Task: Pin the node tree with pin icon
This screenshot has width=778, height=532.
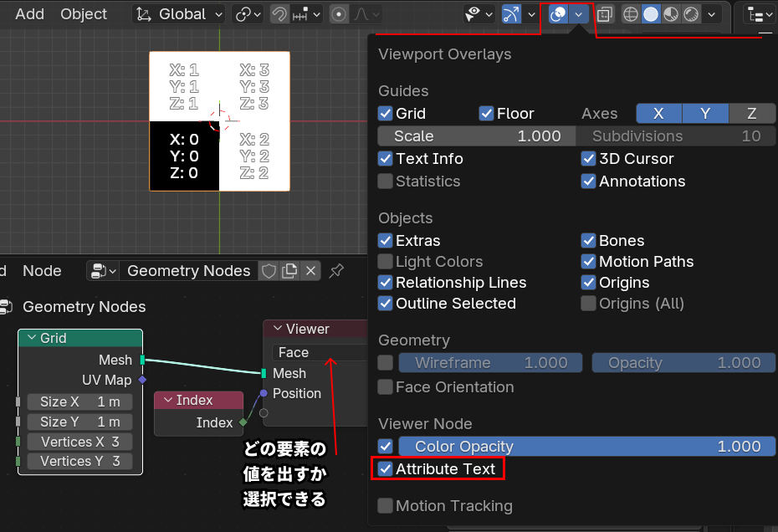Action: point(336,270)
